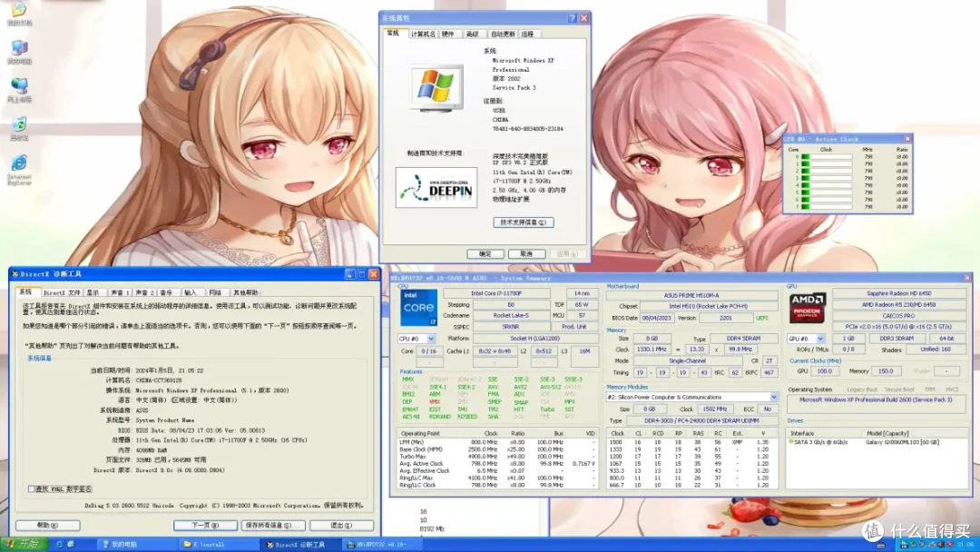Click the ASUS PRIME H510M-A motherboard field
This screenshot has height=552, width=980.
(691, 295)
